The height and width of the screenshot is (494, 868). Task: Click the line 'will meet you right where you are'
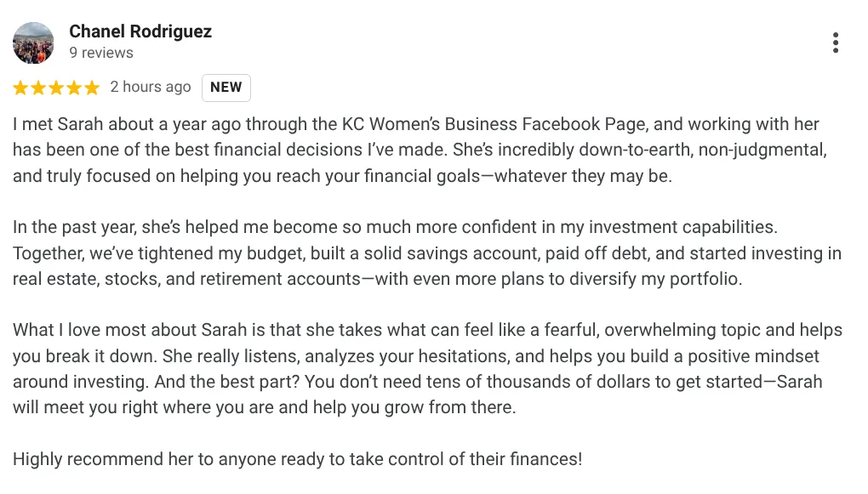coord(264,408)
